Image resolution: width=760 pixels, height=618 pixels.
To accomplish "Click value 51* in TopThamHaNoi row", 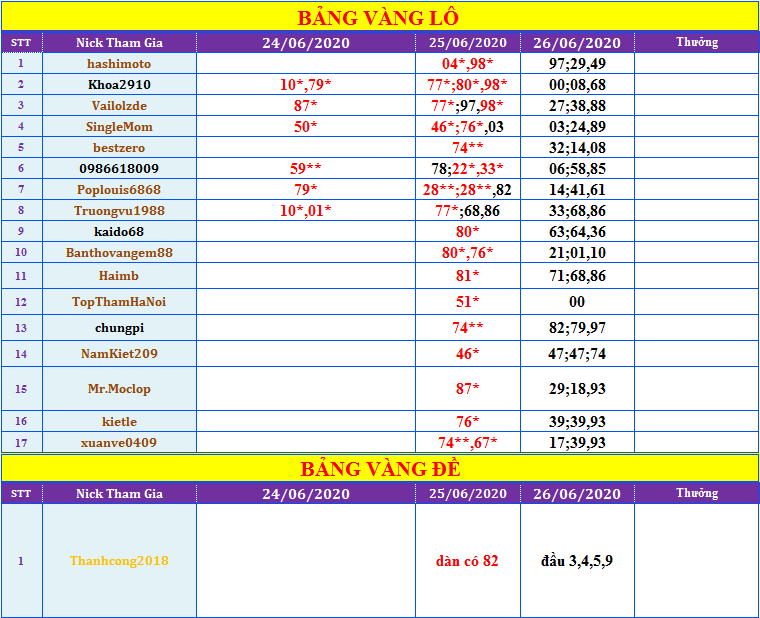I will pos(468,302).
